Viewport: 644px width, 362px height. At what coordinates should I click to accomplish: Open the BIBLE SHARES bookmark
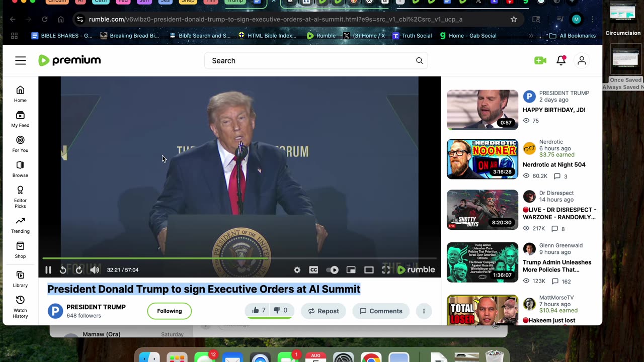pyautogui.click(x=62, y=36)
